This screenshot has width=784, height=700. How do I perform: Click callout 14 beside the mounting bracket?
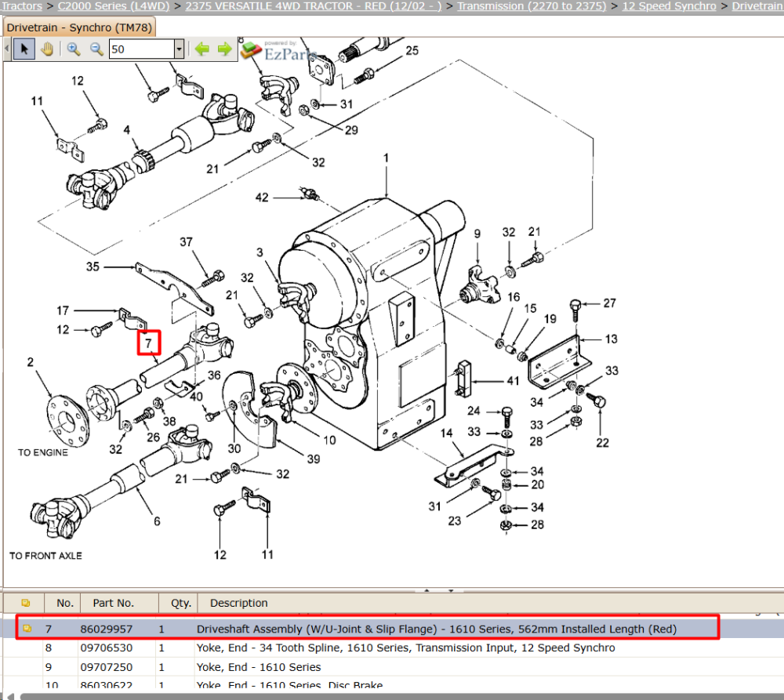click(x=447, y=433)
